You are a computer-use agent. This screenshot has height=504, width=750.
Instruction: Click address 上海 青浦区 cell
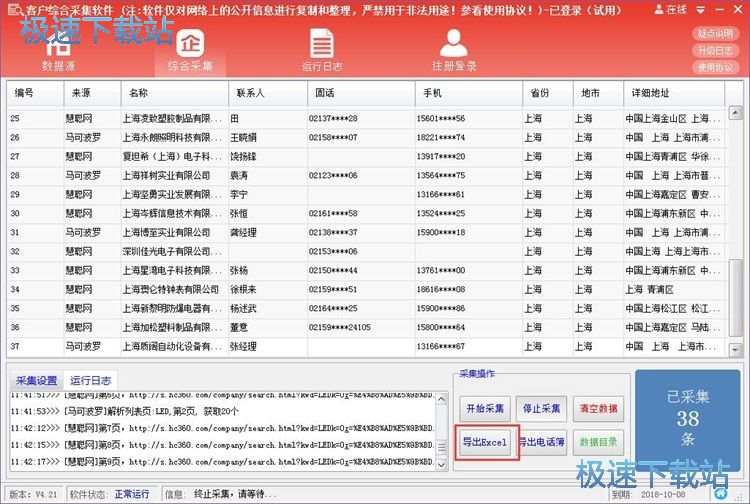point(649,289)
